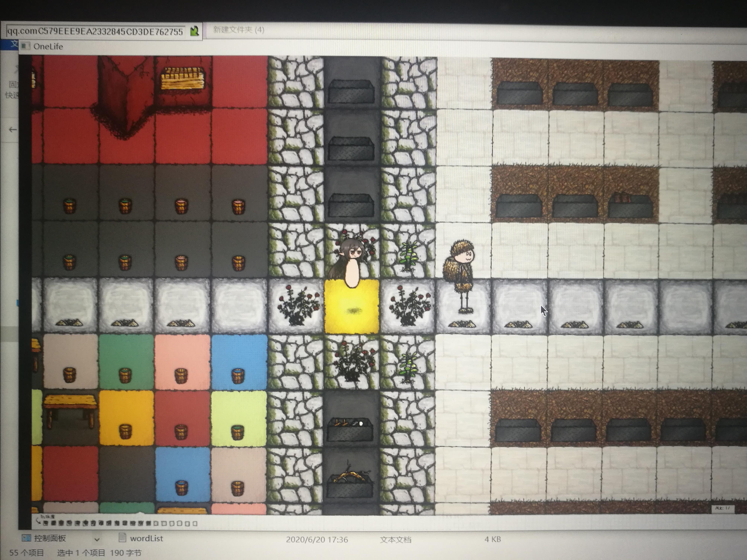The width and height of the screenshot is (747, 560).
Task: Click the OneLife window title icon
Action: 25,46
